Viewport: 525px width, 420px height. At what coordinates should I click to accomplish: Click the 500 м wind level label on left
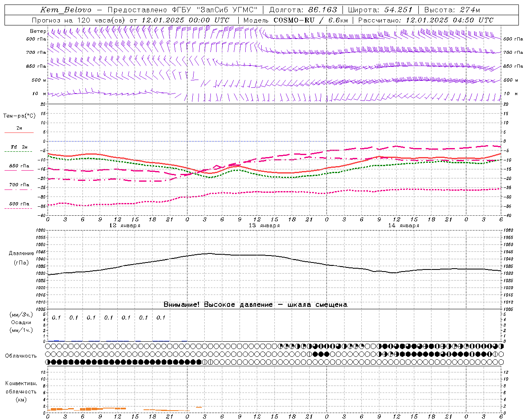pos(39,80)
